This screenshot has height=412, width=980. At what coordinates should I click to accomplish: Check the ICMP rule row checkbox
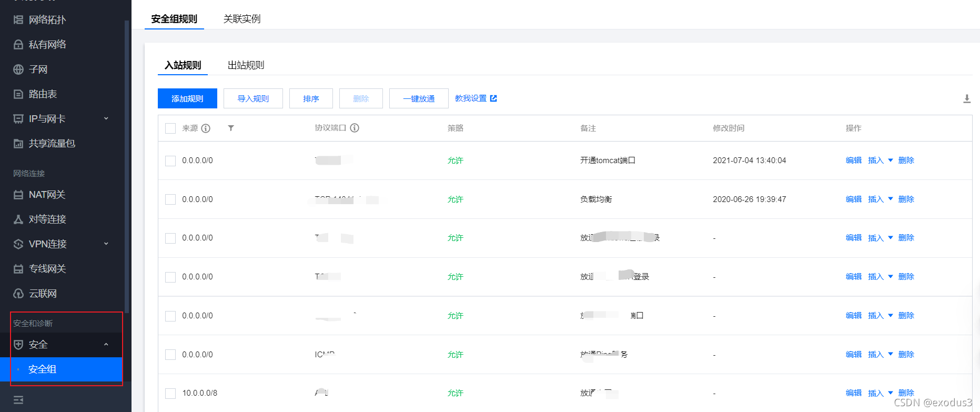[170, 355]
